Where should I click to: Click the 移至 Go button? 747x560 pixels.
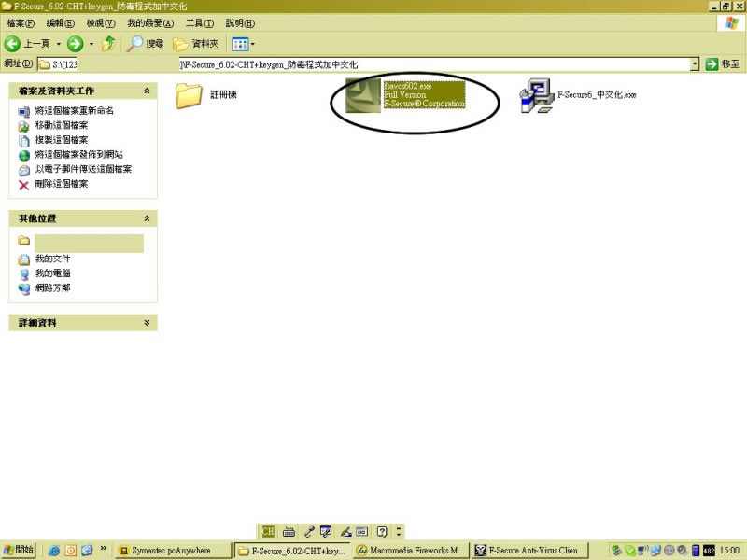(x=723, y=64)
